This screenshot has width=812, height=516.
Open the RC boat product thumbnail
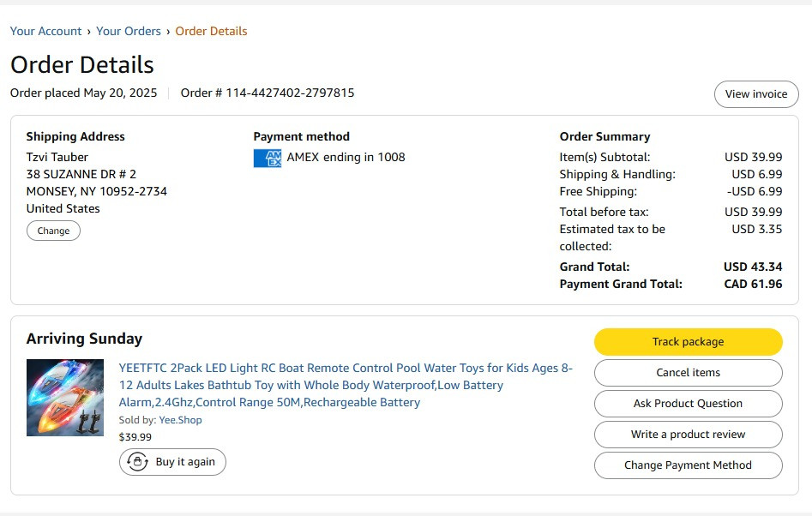tap(64, 398)
